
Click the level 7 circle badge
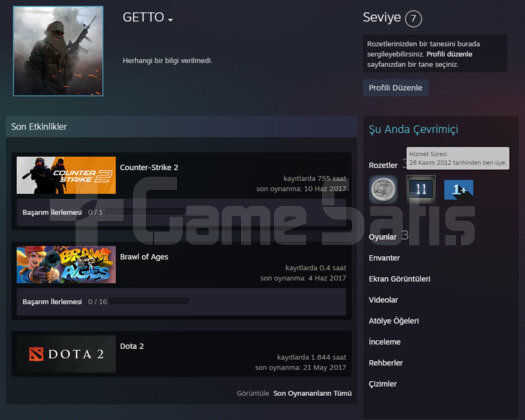[x=413, y=18]
